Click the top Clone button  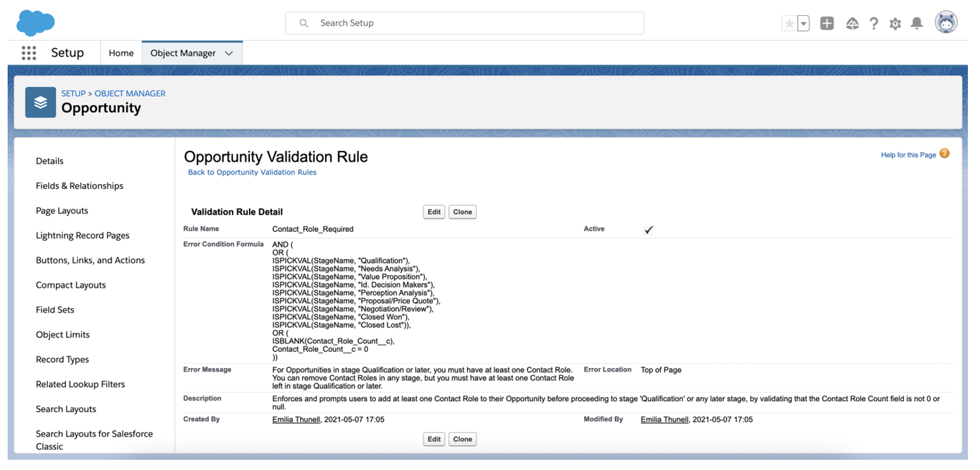(463, 212)
